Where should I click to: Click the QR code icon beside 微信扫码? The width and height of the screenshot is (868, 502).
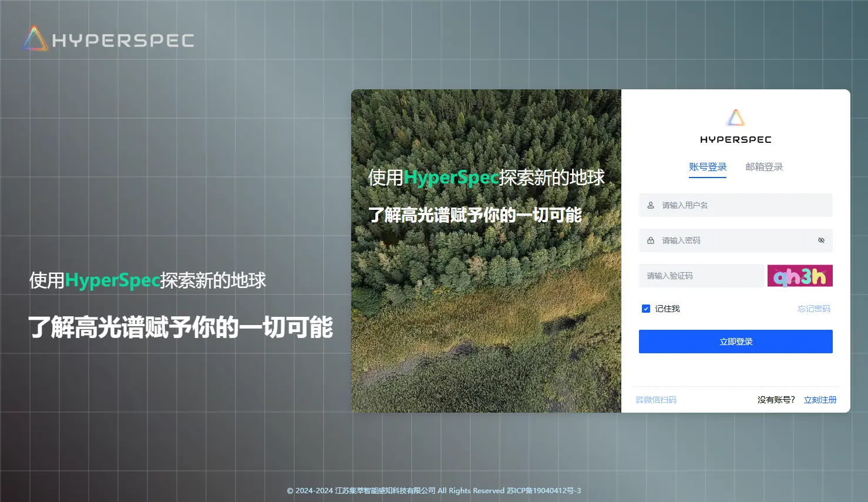[x=639, y=400]
